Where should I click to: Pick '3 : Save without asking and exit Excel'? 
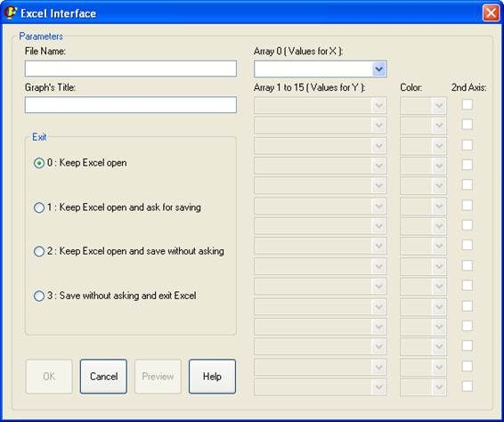pos(115,296)
